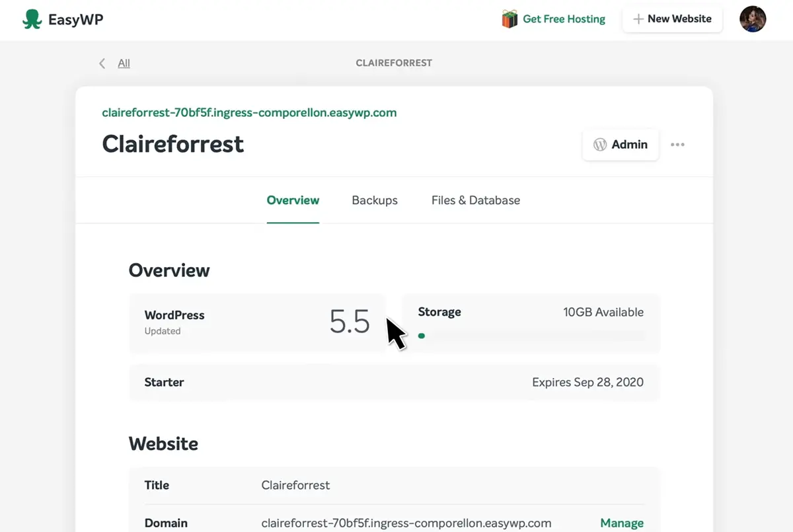Open the claireforrest site URL link
The width and height of the screenshot is (793, 532).
click(x=249, y=112)
